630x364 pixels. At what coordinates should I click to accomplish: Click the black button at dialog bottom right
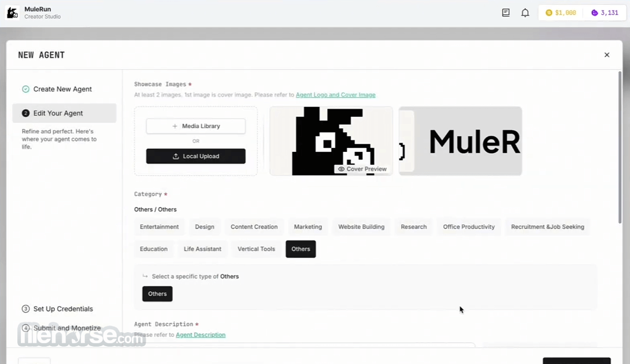click(577, 361)
